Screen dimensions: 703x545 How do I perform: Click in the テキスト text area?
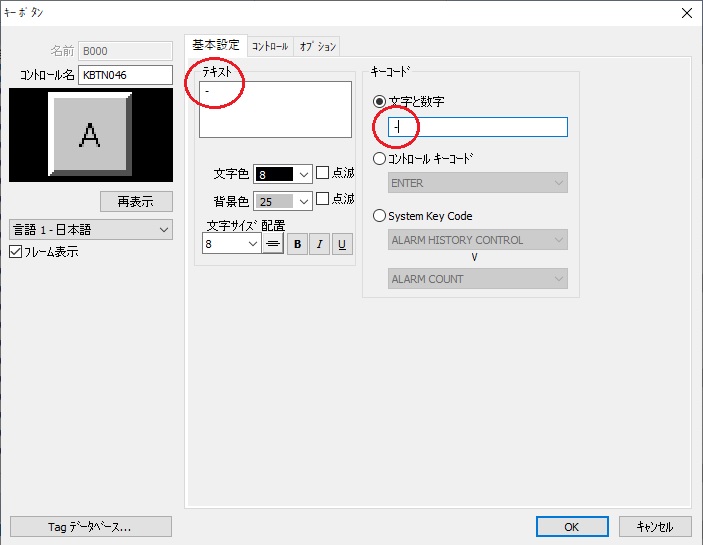point(275,109)
